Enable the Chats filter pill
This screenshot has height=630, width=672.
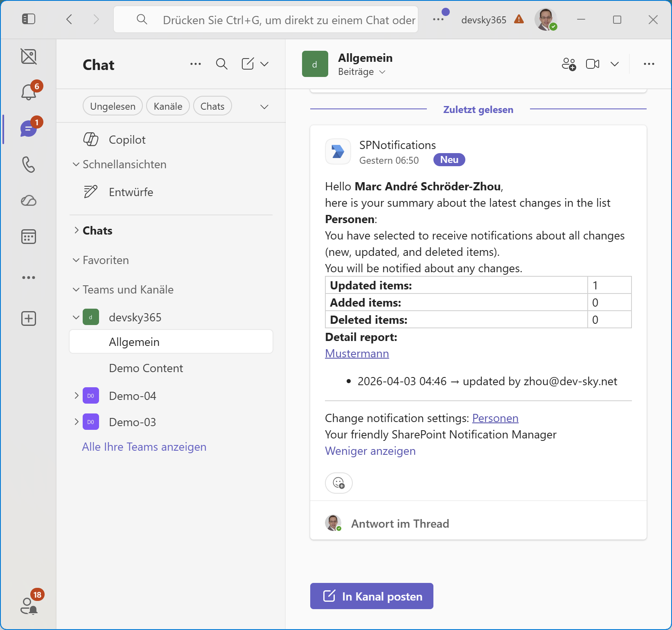tap(212, 106)
